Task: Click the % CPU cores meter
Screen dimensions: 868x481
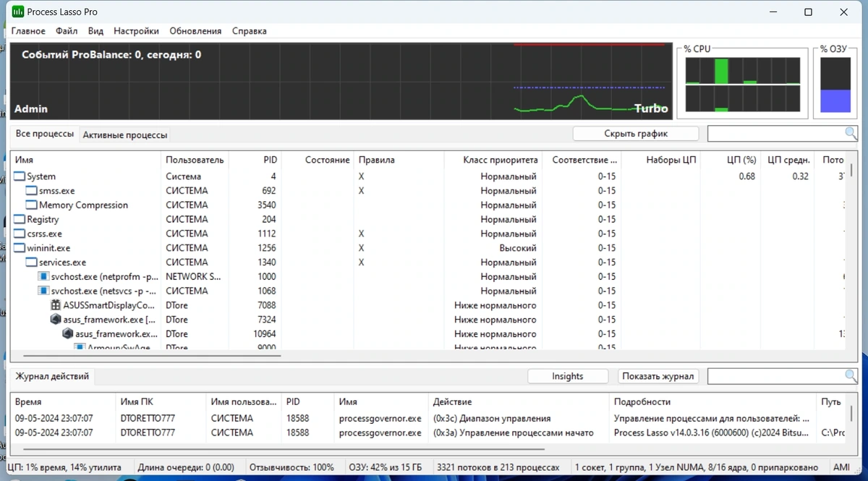Action: 743,84
